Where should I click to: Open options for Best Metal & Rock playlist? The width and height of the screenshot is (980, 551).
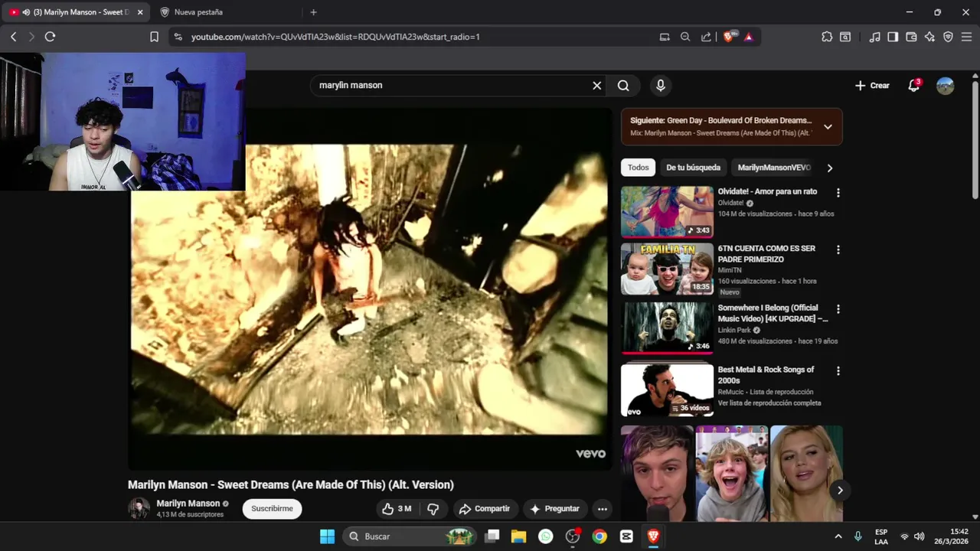click(838, 370)
